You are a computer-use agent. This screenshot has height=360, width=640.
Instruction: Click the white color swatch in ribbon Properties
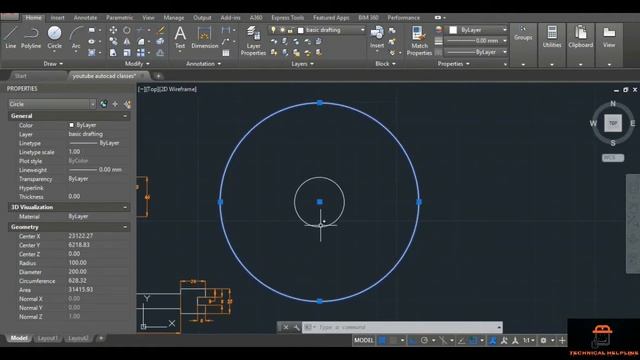(453, 30)
